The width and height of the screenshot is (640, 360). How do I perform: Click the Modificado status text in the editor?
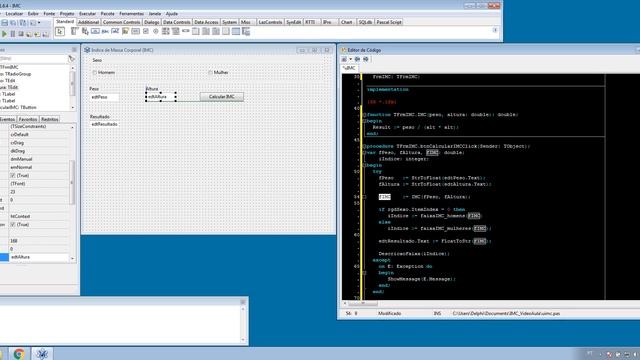[389, 313]
